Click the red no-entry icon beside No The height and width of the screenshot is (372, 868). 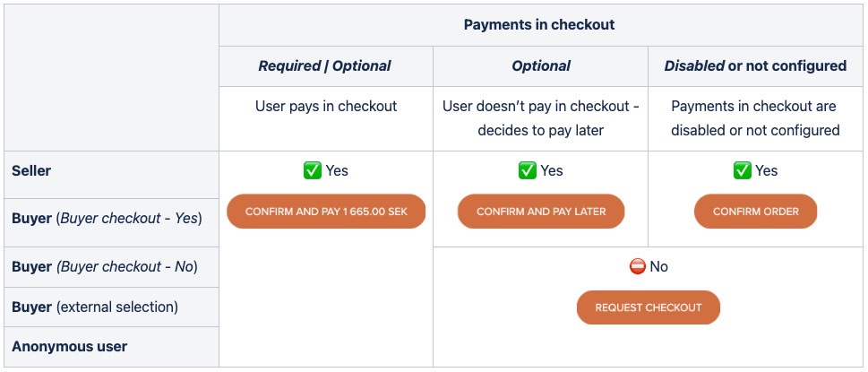(x=638, y=267)
